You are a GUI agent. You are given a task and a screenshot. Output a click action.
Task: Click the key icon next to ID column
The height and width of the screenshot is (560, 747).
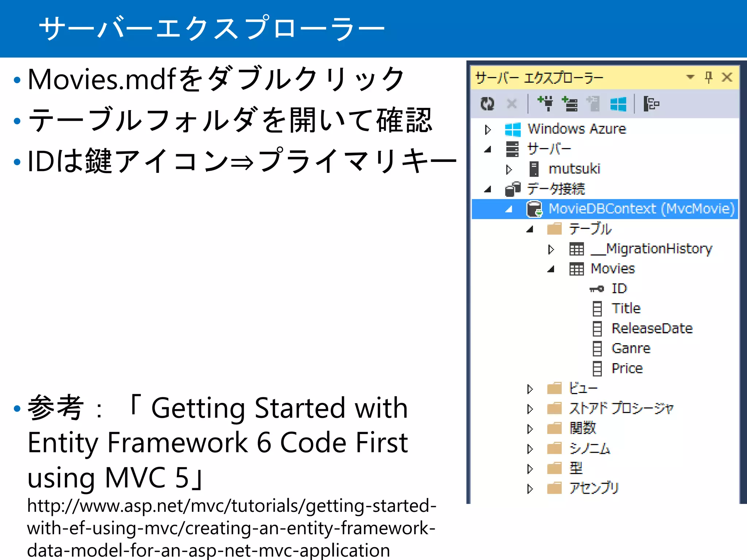point(597,289)
